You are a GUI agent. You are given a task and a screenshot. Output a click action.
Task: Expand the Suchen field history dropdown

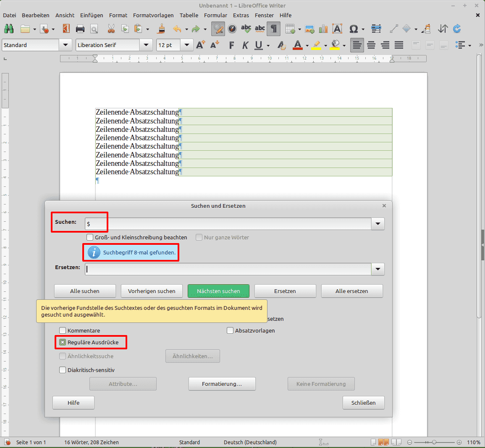(x=378, y=224)
